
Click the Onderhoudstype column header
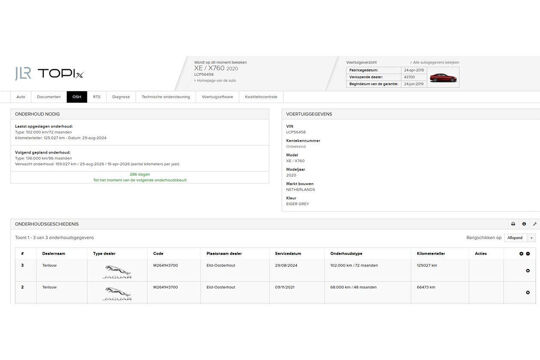pos(346,254)
